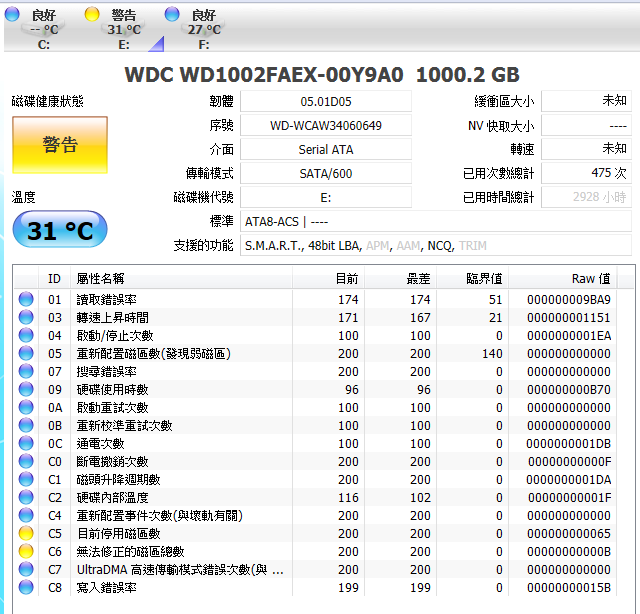Click status orb for 03 轉速上昇時間
The width and height of the screenshot is (640, 614).
(26, 317)
